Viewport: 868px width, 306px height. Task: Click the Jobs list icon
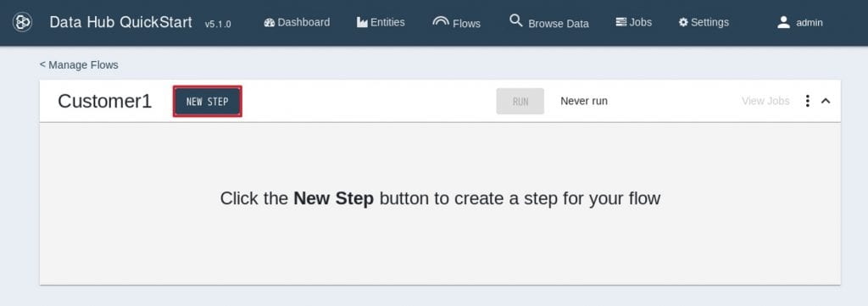[621, 23]
